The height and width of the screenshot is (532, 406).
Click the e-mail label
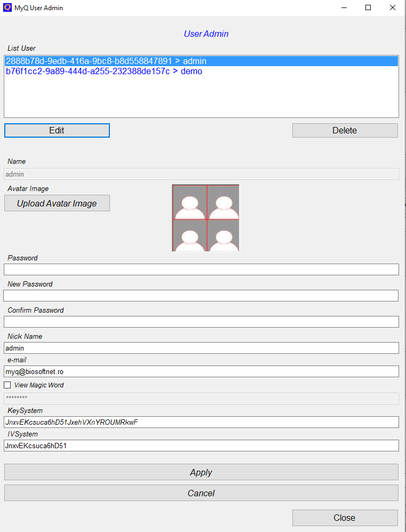pos(17,360)
